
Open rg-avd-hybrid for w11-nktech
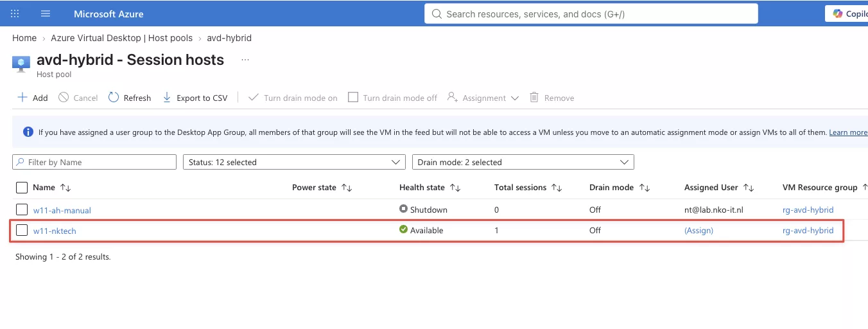(x=808, y=231)
